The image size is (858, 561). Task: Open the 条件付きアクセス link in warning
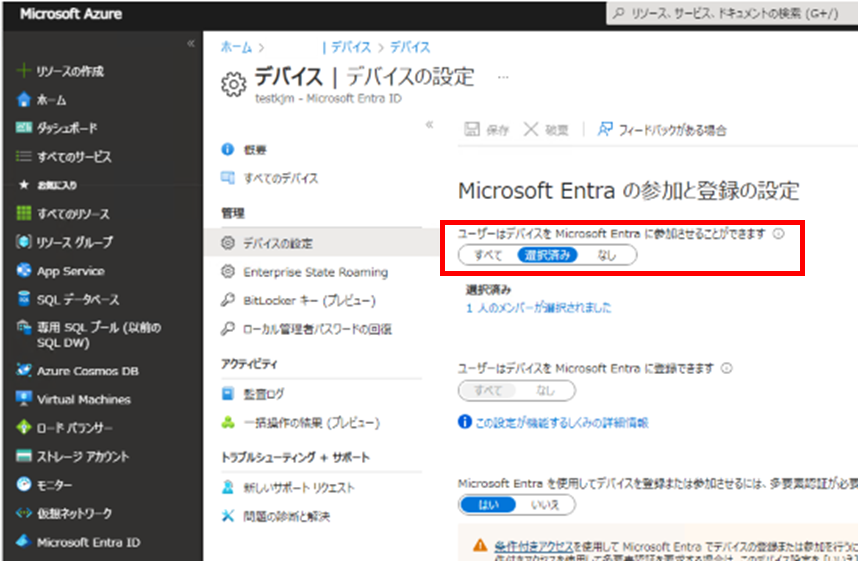534,546
